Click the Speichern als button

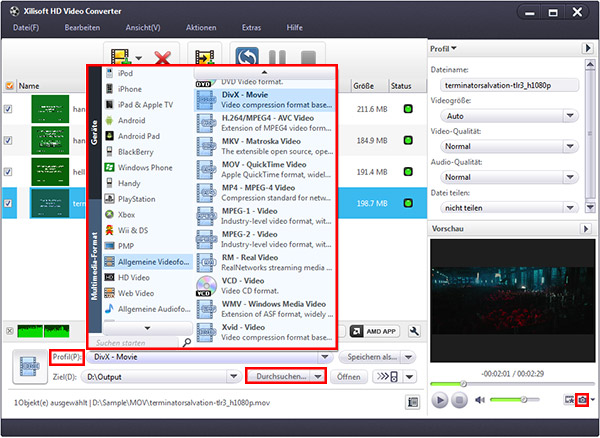coord(371,357)
